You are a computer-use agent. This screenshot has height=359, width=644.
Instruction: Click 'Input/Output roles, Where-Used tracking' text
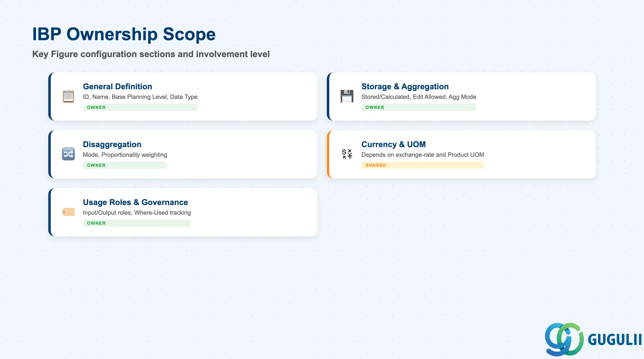[x=137, y=213]
